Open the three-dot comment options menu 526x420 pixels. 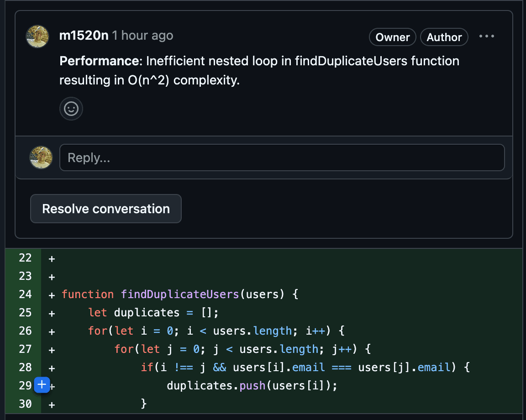(487, 37)
